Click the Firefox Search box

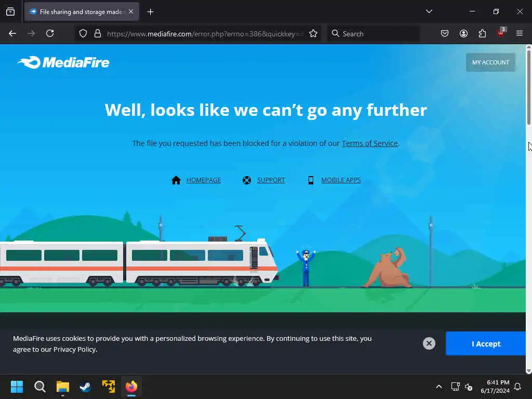(373, 34)
